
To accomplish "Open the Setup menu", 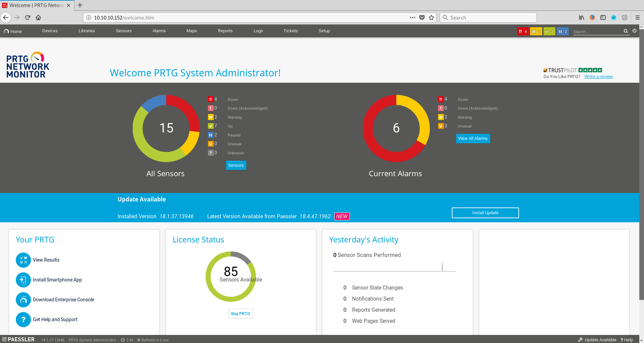I will pos(324,31).
